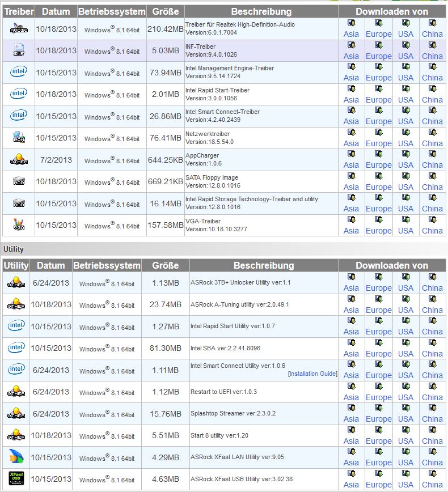
Task: Click the OTHER icon for AppCharger row
Action: coord(18,160)
